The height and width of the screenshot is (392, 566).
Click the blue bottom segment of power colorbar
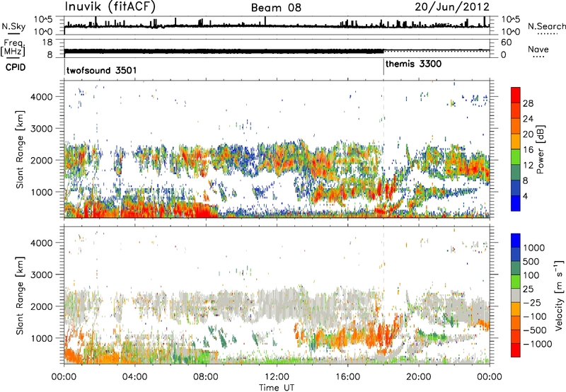516,204
